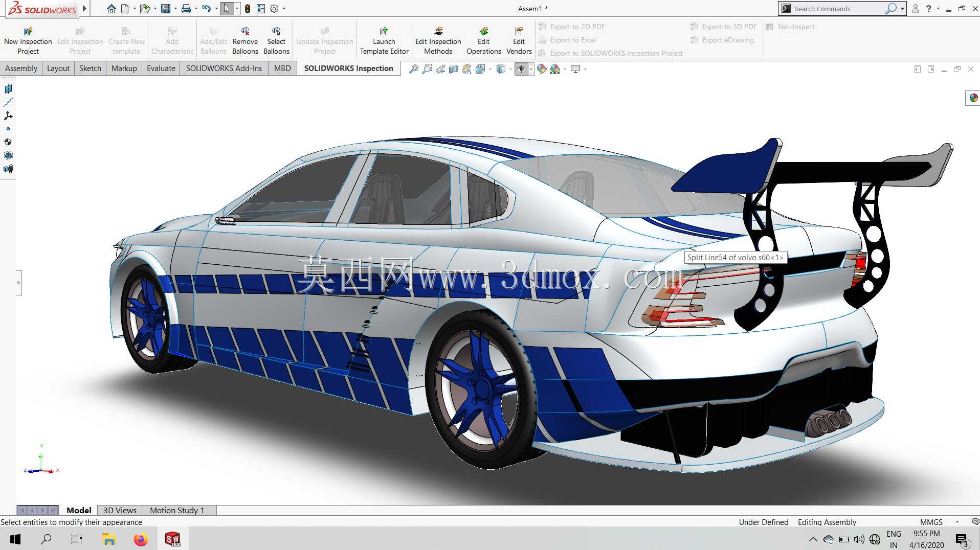Open the Motion Study 1 tab

point(177,510)
